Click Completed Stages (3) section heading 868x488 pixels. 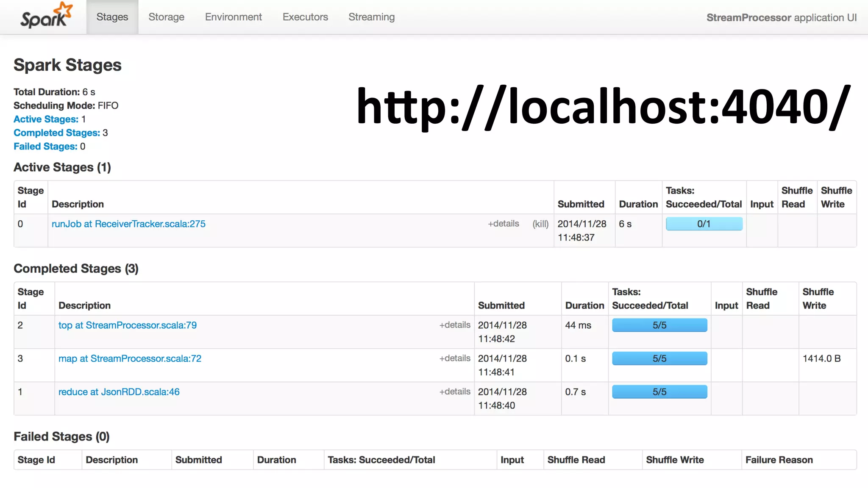pos(76,268)
